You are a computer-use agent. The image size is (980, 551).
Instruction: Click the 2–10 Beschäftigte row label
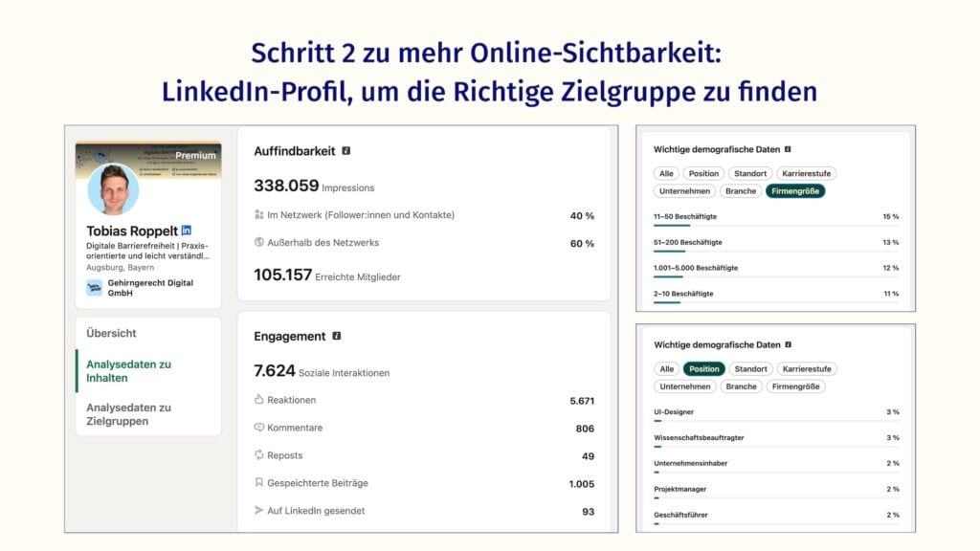683,294
